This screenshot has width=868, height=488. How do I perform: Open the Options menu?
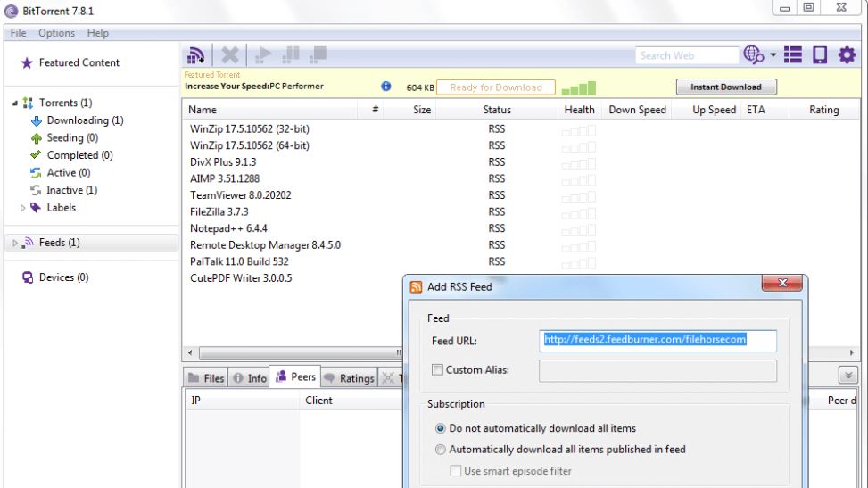[57, 33]
